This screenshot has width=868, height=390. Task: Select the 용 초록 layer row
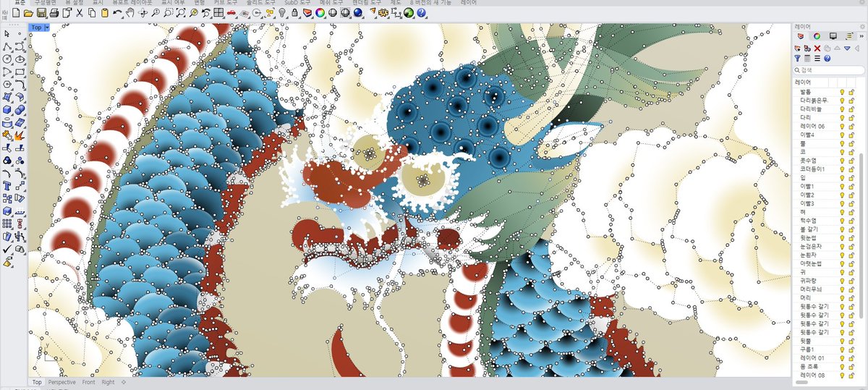click(827, 367)
